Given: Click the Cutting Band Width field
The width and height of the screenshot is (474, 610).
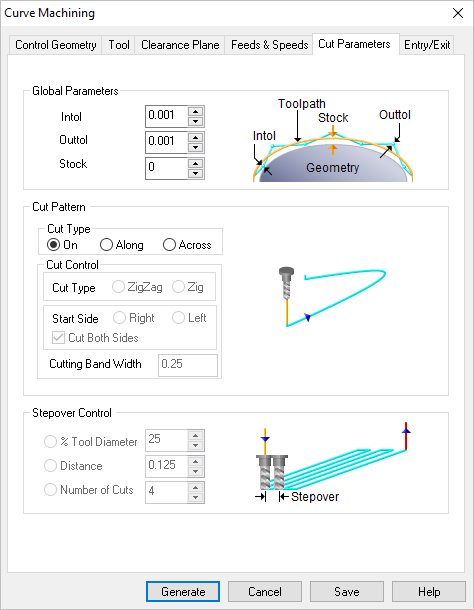Looking at the screenshot, I should (x=188, y=365).
